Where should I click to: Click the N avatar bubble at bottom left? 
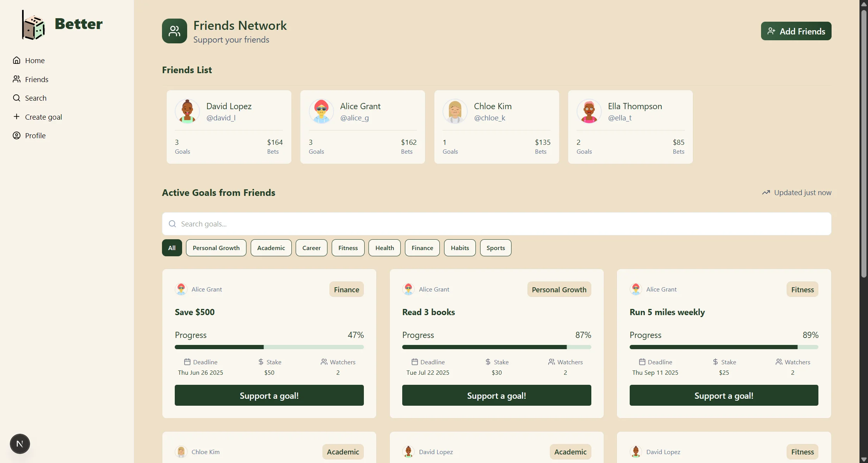point(19,444)
